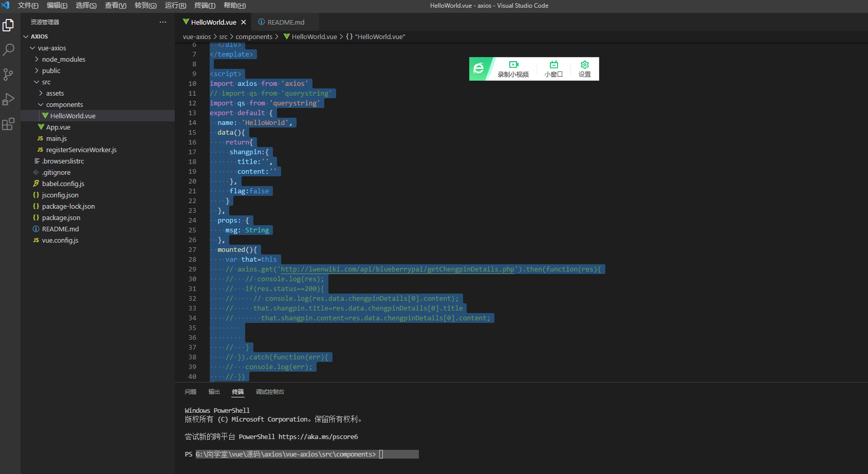868x474 pixels.
Task: Click the 小窗口 small window icon
Action: 553,69
